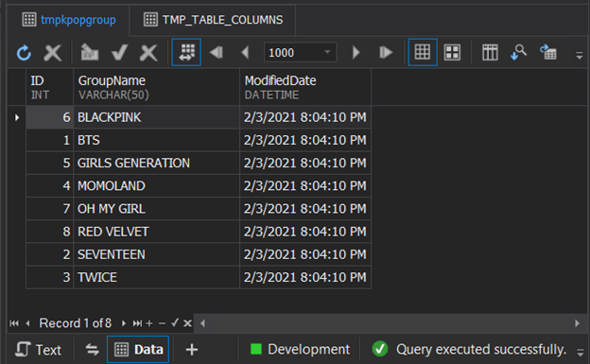Click the Refresh data icon
This screenshot has height=364, width=590.
tap(24, 53)
